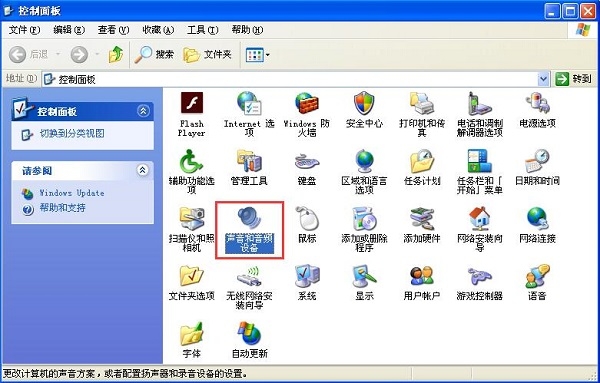Open the 工具(T) menu
600x383 pixels.
click(x=202, y=30)
